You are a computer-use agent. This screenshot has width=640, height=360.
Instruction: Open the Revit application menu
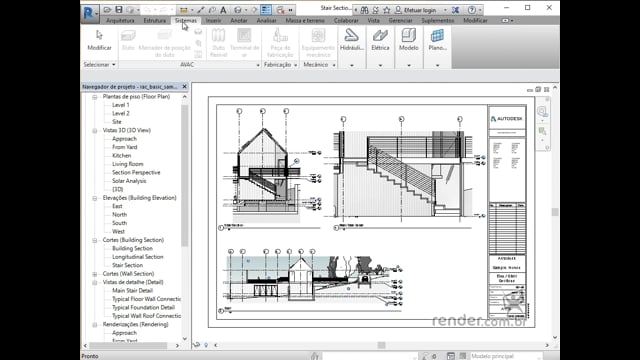[89, 13]
